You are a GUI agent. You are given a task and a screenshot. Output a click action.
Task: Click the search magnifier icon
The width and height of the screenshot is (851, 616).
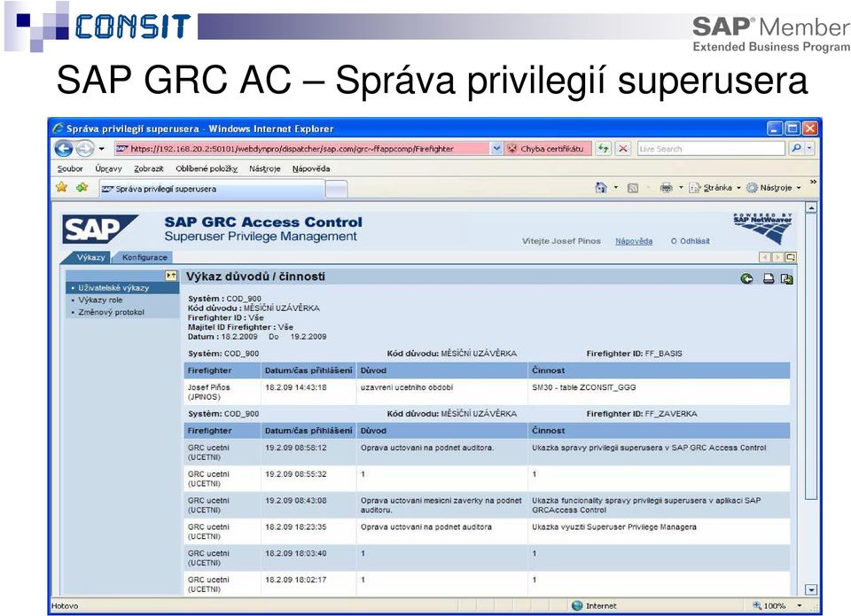pyautogui.click(x=796, y=148)
